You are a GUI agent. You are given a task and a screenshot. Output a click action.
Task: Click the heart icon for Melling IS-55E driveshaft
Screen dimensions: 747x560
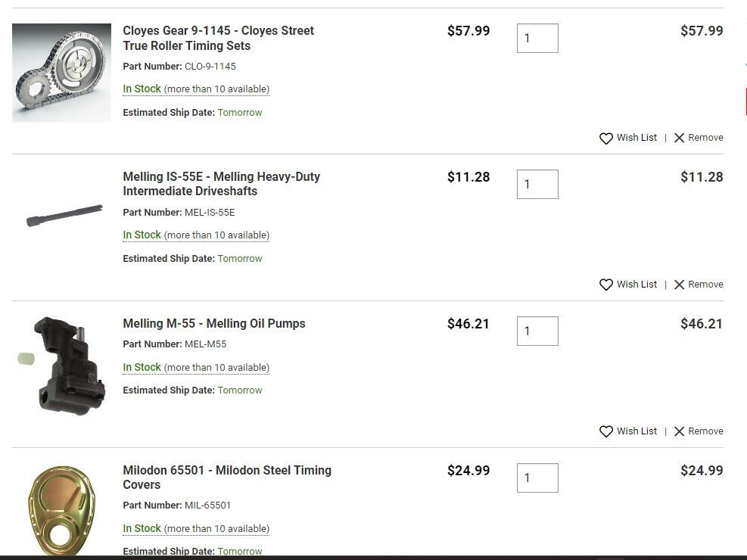coord(605,285)
